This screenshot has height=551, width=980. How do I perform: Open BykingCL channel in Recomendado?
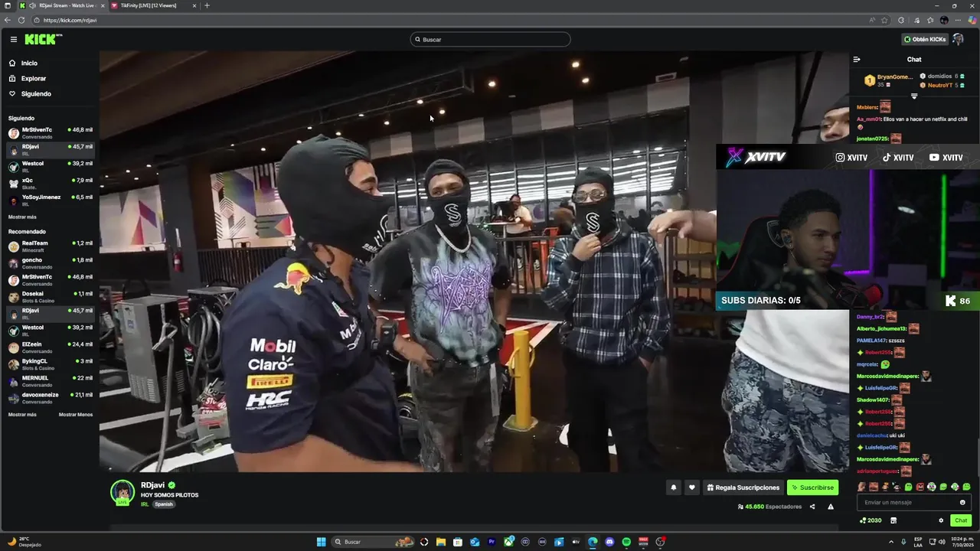pyautogui.click(x=51, y=364)
